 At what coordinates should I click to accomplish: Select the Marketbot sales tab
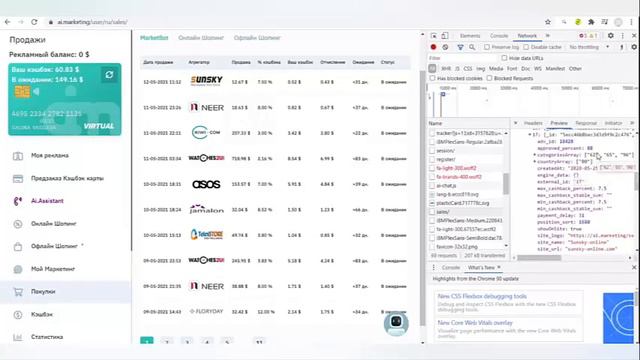(x=154, y=38)
